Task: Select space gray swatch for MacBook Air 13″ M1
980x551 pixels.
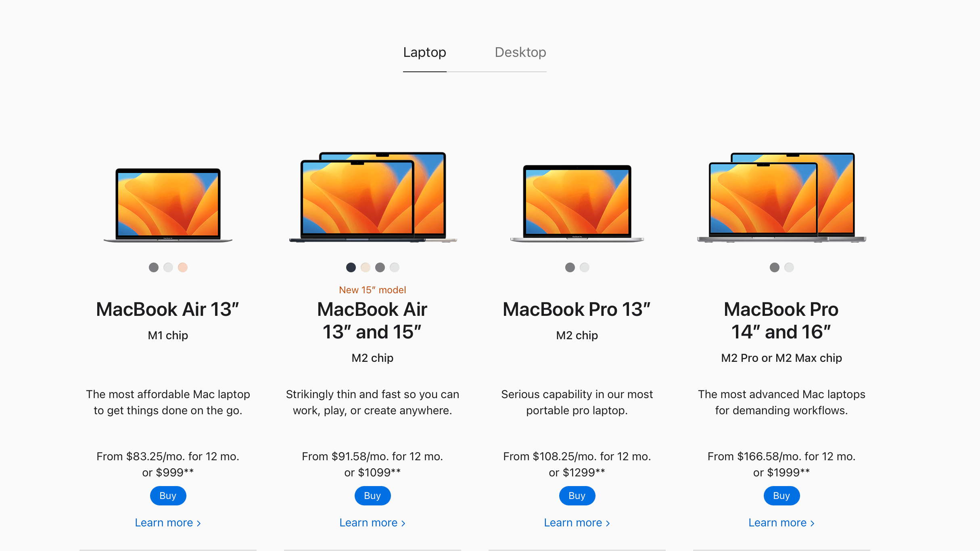Action: pos(154,267)
